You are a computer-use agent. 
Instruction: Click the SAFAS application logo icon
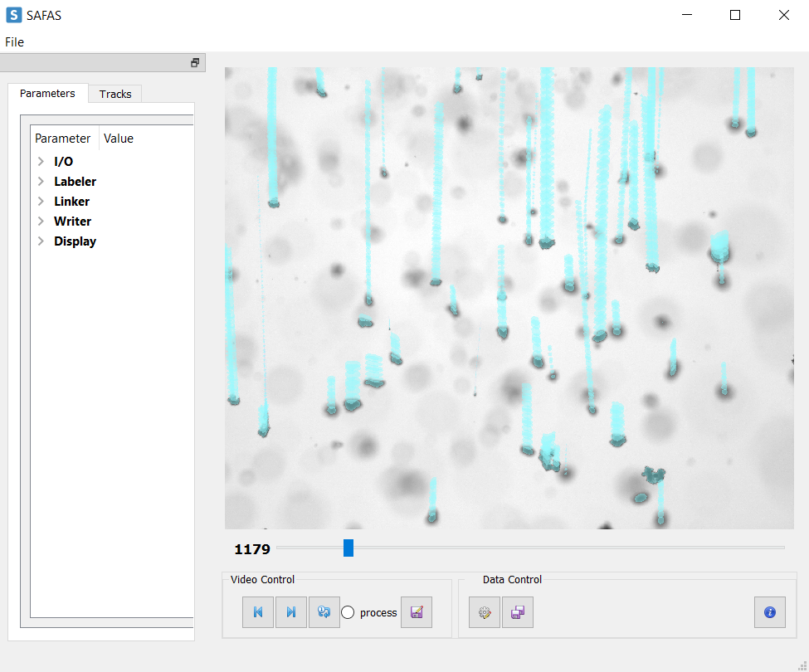coord(14,15)
